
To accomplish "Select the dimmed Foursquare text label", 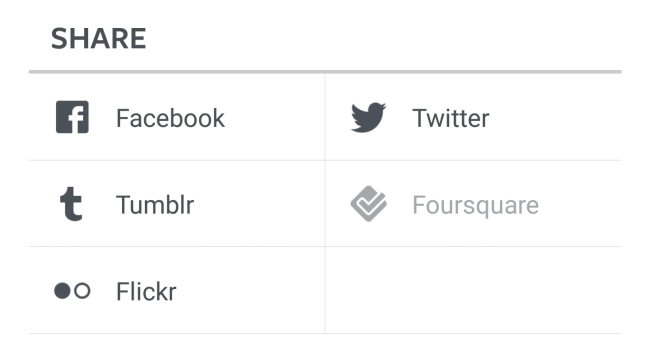I will coord(475,205).
